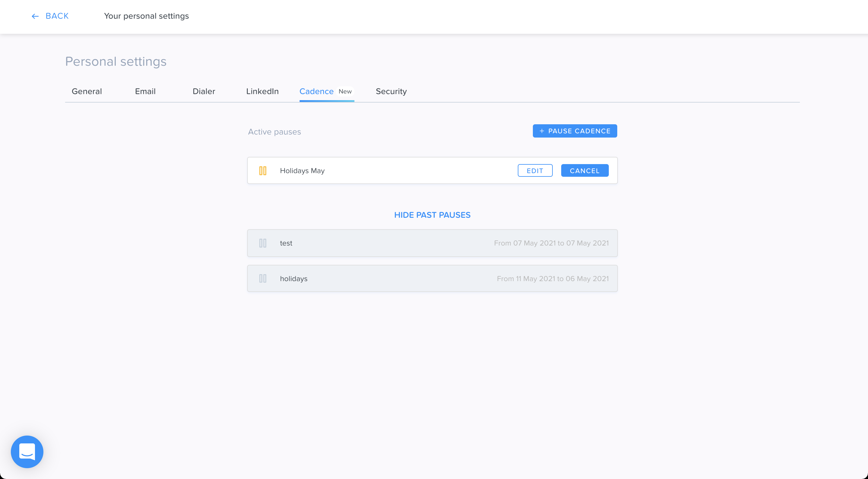This screenshot has width=868, height=479.
Task: Click the New badge on Cadence
Action: tap(345, 91)
